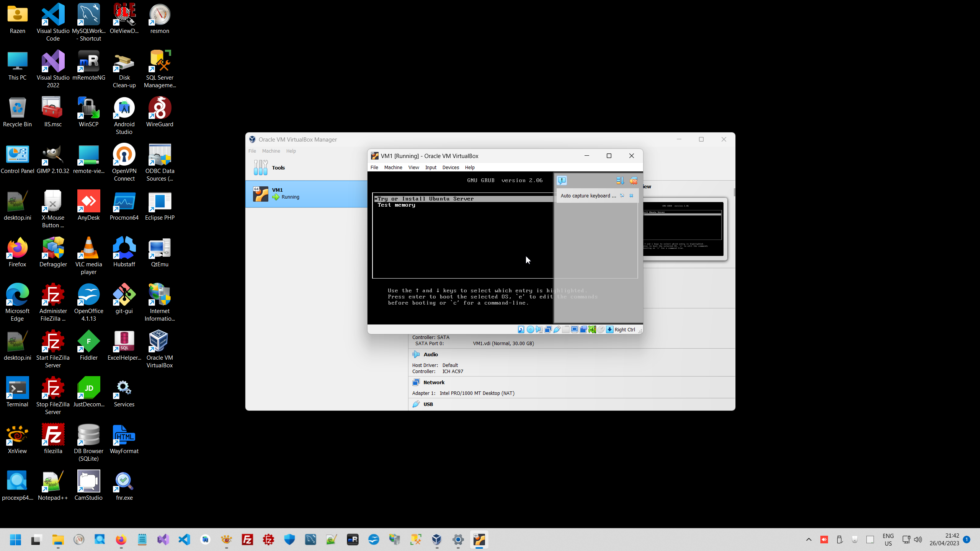Image resolution: width=980 pixels, height=551 pixels.
Task: Dismiss the Auto capture keyboard notification
Action: pos(631,196)
